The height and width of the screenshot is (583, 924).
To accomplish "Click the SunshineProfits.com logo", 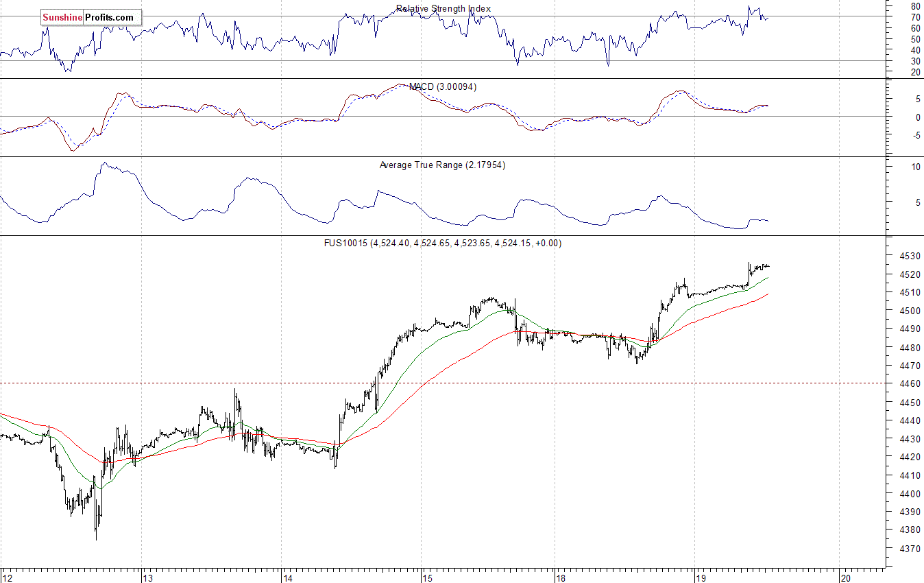I will [x=91, y=17].
